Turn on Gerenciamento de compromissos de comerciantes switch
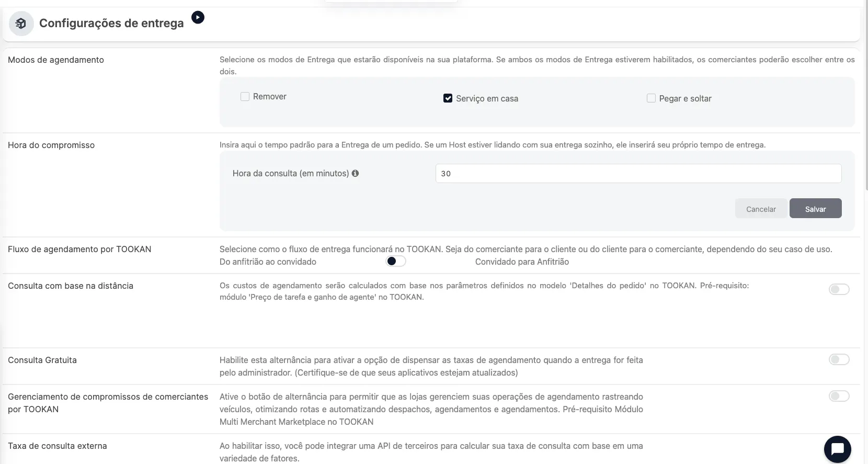The image size is (868, 464). (839, 396)
